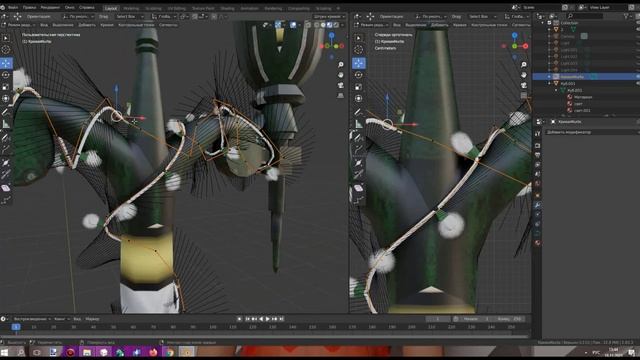Viewport: 640px width, 360px height.
Task: Switch to the Shading workspace tab
Action: click(x=228, y=8)
